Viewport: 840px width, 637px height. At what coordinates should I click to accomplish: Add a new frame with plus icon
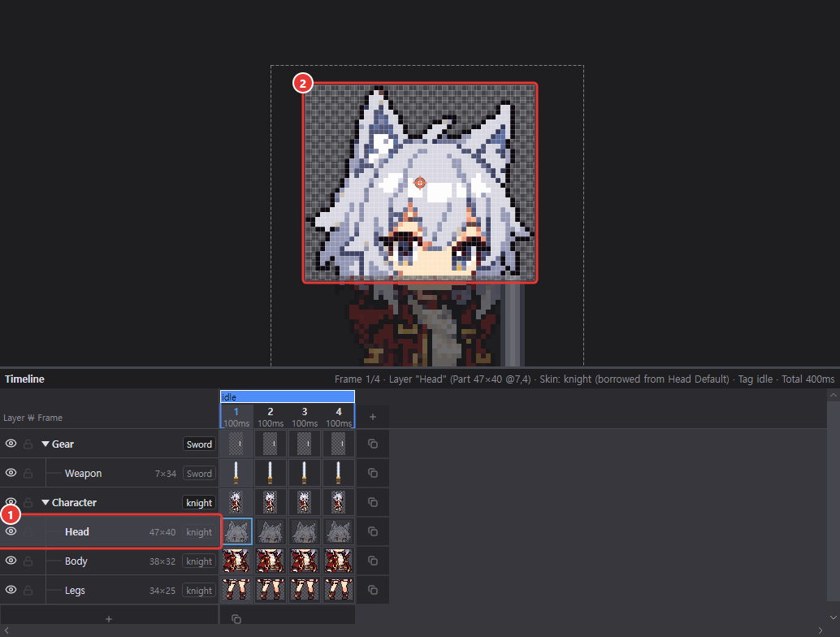pos(373,417)
